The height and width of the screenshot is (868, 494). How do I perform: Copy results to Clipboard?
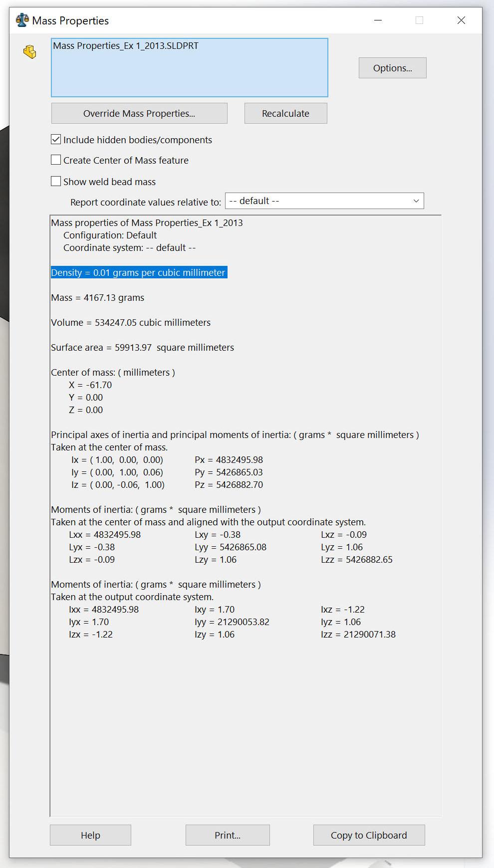(369, 835)
